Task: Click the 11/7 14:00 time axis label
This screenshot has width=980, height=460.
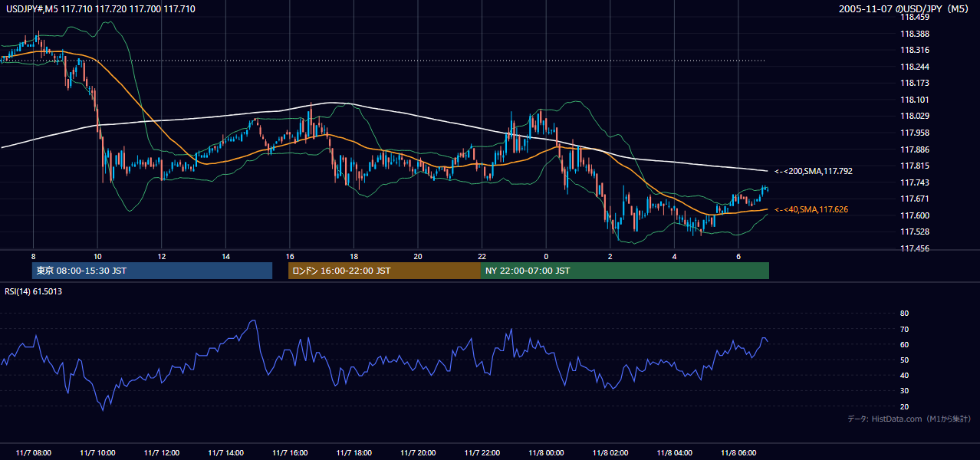Action: pyautogui.click(x=225, y=453)
